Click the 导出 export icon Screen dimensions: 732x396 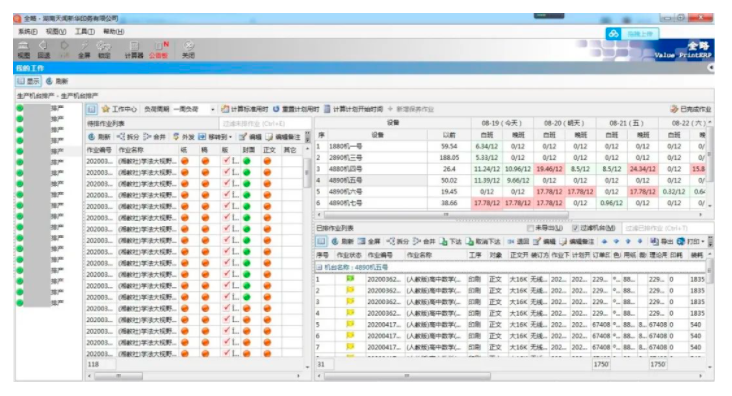click(x=655, y=241)
